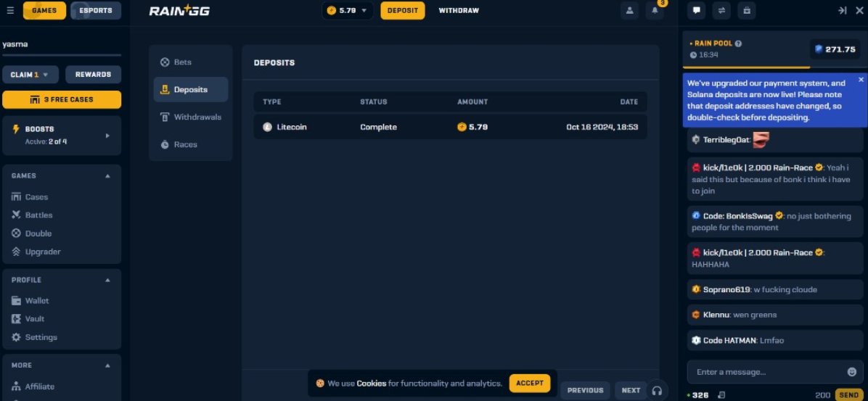Open the gift box icon in chat header

[x=747, y=10]
